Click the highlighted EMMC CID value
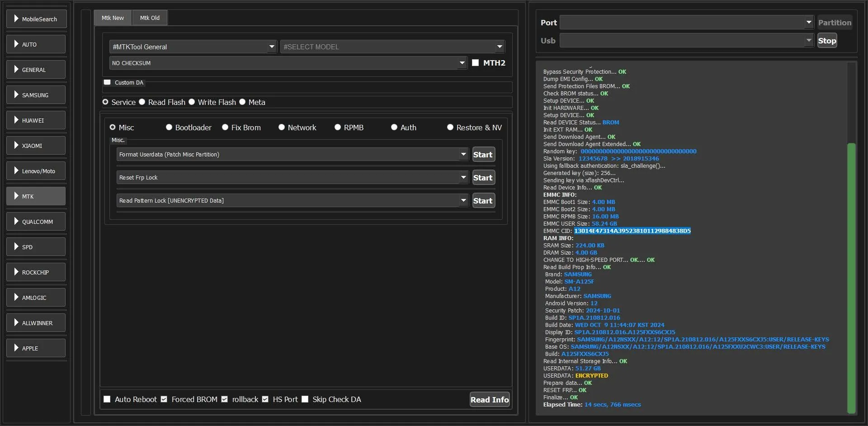This screenshot has height=426, width=868. (632, 231)
